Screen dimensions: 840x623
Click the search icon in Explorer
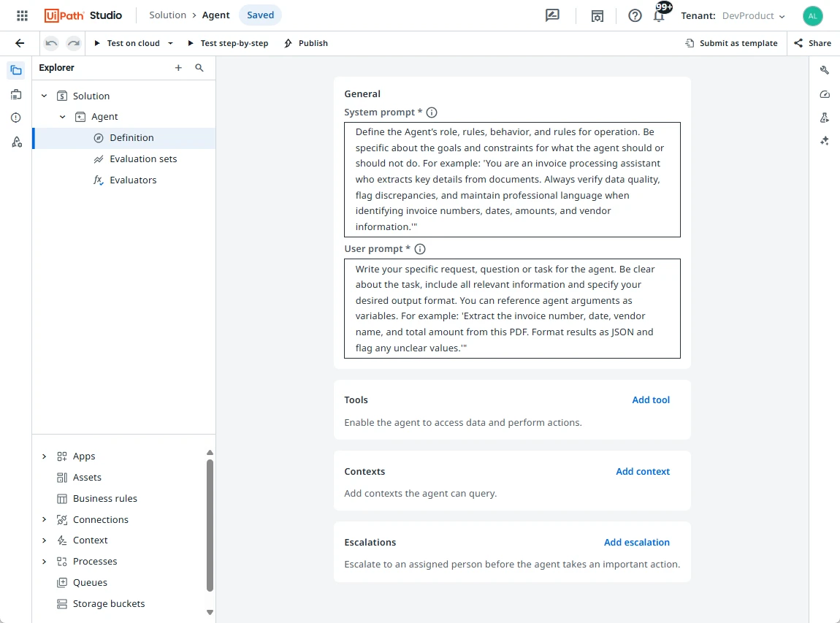(x=199, y=68)
